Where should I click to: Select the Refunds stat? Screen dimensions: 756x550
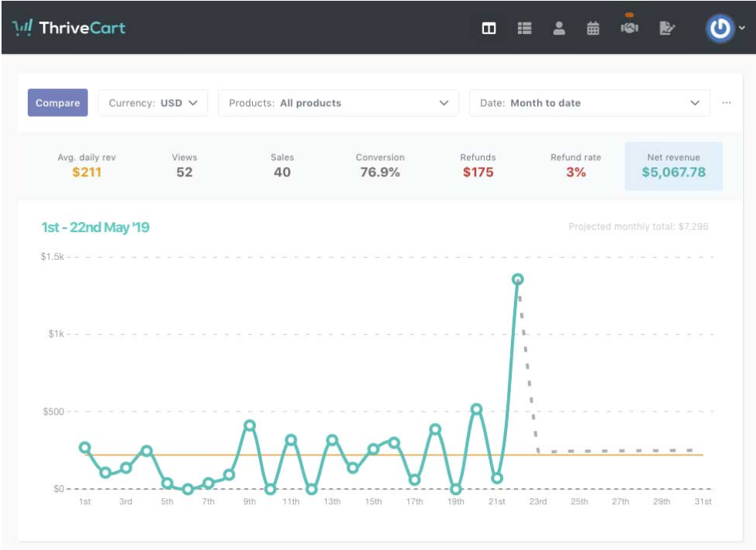point(478,166)
